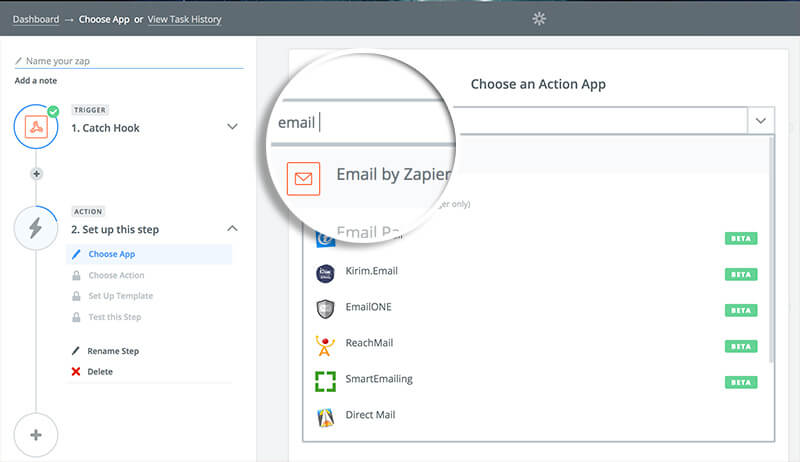Click Rename Step
The image size is (800, 462).
point(113,351)
